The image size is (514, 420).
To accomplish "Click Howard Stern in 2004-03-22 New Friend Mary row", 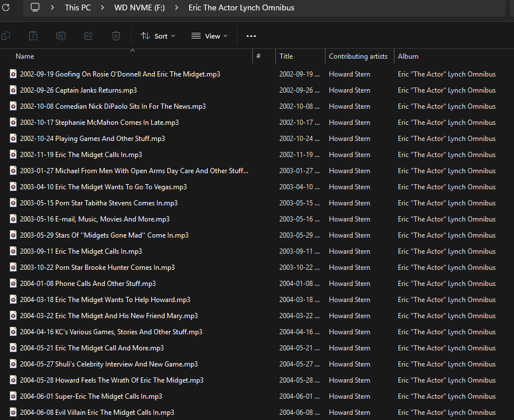I will point(350,316).
